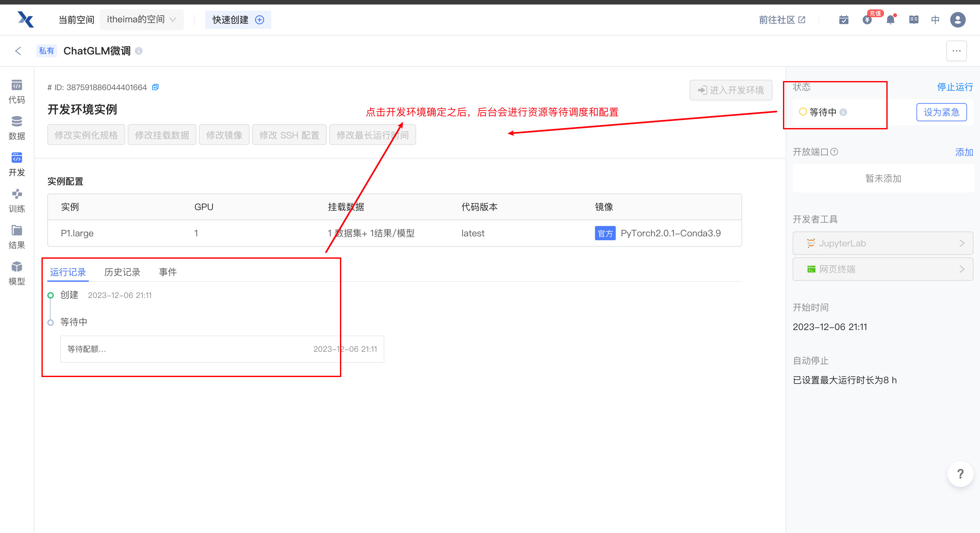Open the 数据 data sidebar section
The height and width of the screenshot is (533, 980).
(17, 128)
